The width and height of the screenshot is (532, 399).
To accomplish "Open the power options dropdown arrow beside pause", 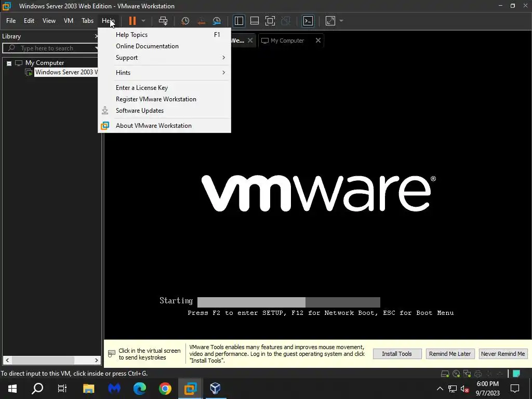I will pyautogui.click(x=143, y=21).
